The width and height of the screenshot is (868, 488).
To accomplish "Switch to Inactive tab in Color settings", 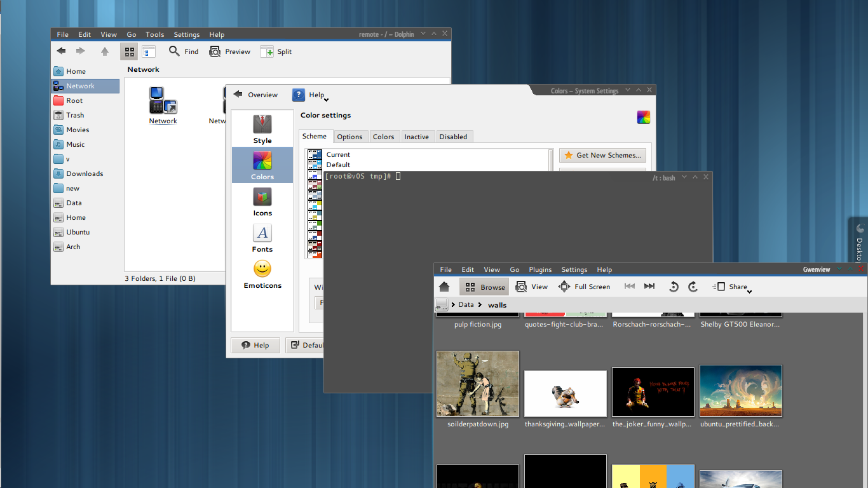I will (416, 137).
